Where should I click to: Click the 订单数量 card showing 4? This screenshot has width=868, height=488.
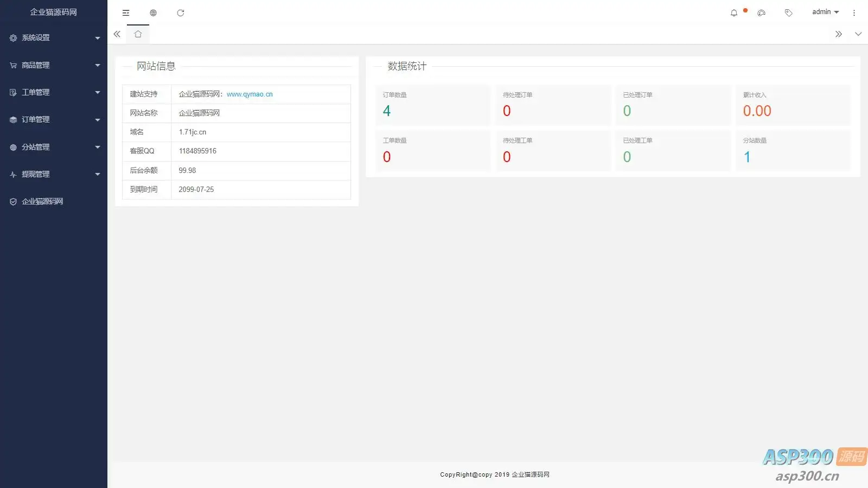point(433,105)
